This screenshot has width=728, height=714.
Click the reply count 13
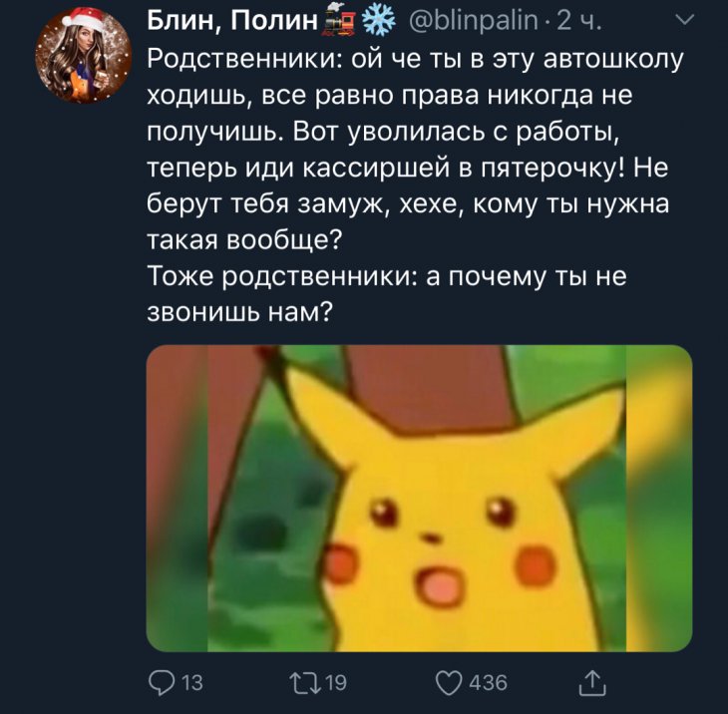pos(191,683)
